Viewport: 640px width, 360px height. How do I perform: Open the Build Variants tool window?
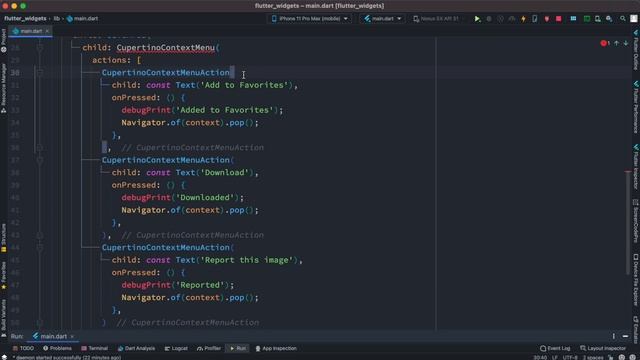pyautogui.click(x=4, y=318)
